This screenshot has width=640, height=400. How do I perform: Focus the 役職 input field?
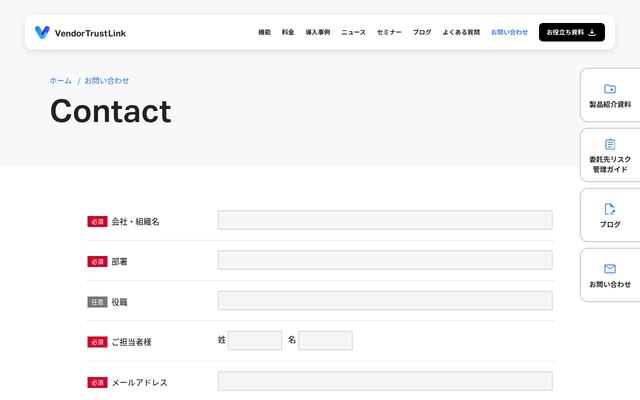point(385,300)
